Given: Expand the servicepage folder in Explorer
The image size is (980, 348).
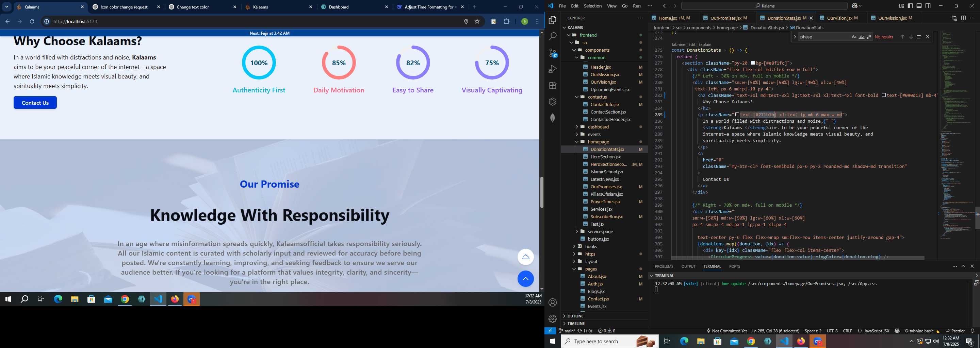Looking at the screenshot, I should [576, 231].
